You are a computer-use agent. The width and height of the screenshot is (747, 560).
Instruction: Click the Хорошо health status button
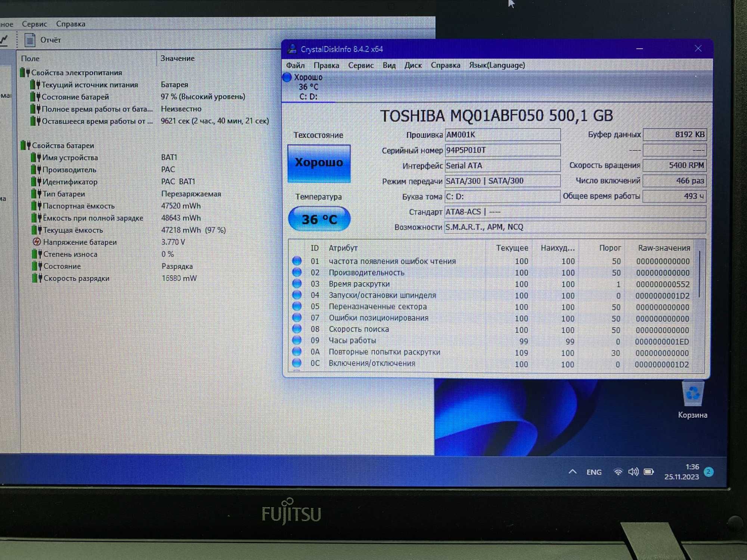pos(319,164)
